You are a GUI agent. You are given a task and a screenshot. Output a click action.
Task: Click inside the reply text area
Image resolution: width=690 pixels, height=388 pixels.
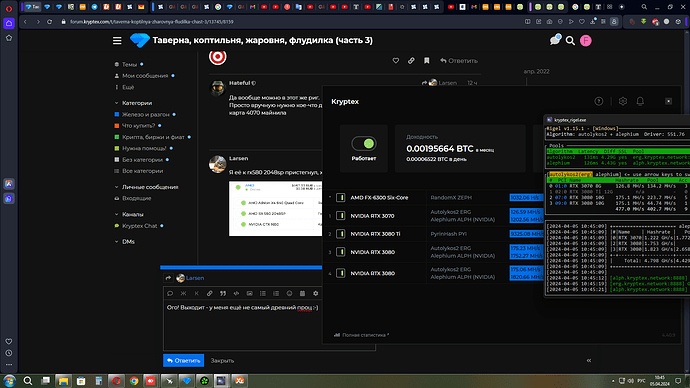tap(269, 326)
